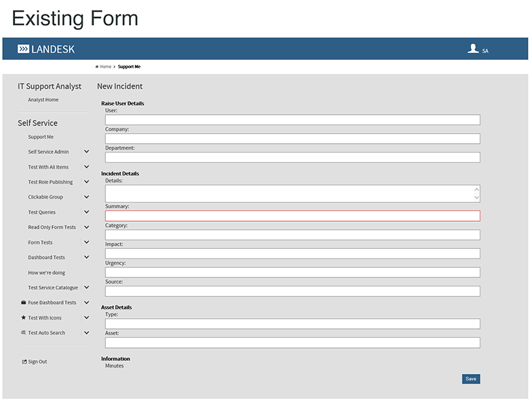Expand the Form Tests chevron

86,242
